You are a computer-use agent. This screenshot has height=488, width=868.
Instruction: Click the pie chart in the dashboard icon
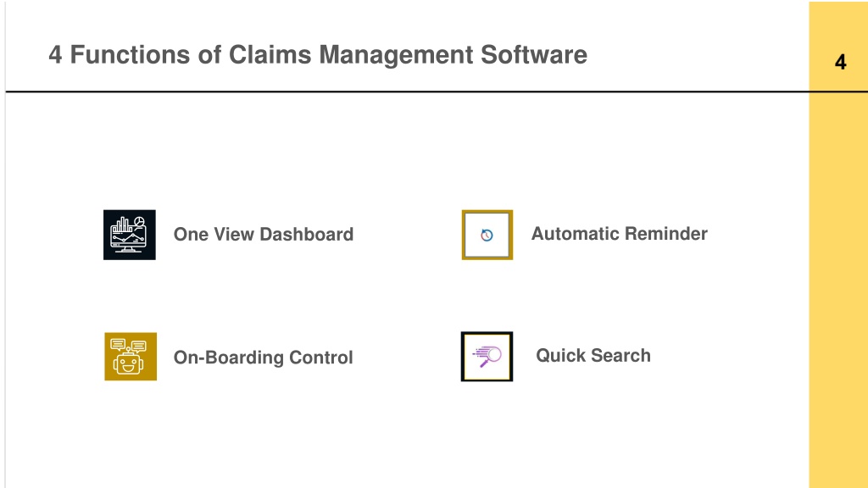tap(140, 221)
